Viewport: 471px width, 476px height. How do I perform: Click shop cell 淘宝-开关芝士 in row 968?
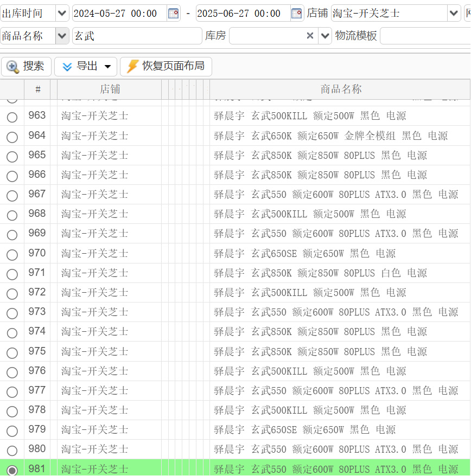point(94,214)
